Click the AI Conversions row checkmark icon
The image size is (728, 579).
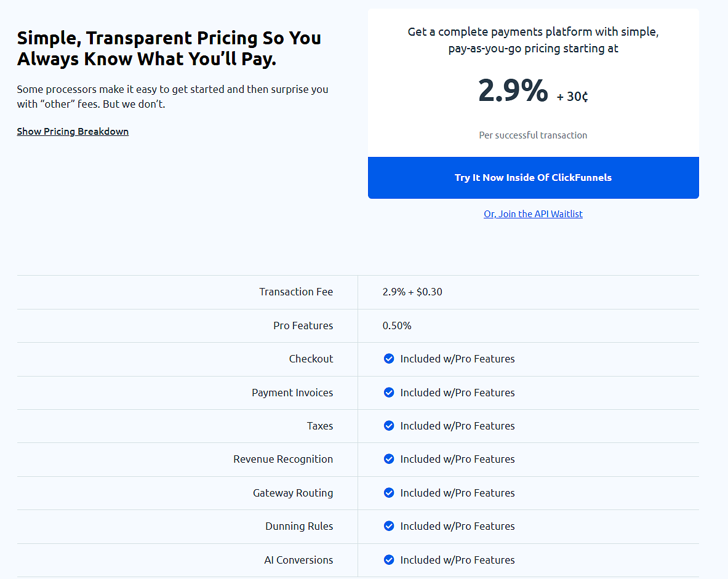[x=389, y=559]
